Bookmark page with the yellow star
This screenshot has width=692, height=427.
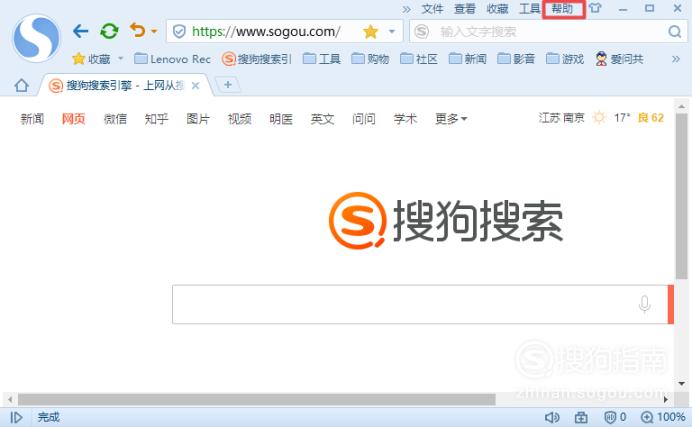(371, 31)
